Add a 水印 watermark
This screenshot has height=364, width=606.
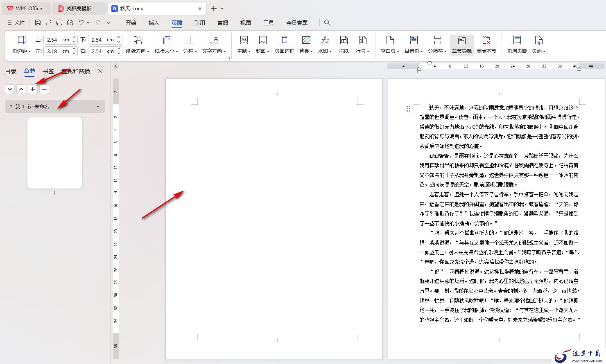pos(325,45)
